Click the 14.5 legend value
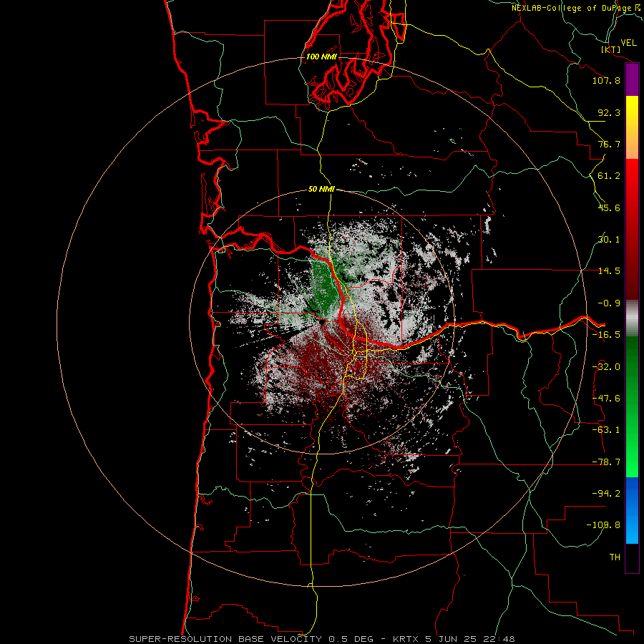This screenshot has height=644, width=644. pyautogui.click(x=609, y=271)
